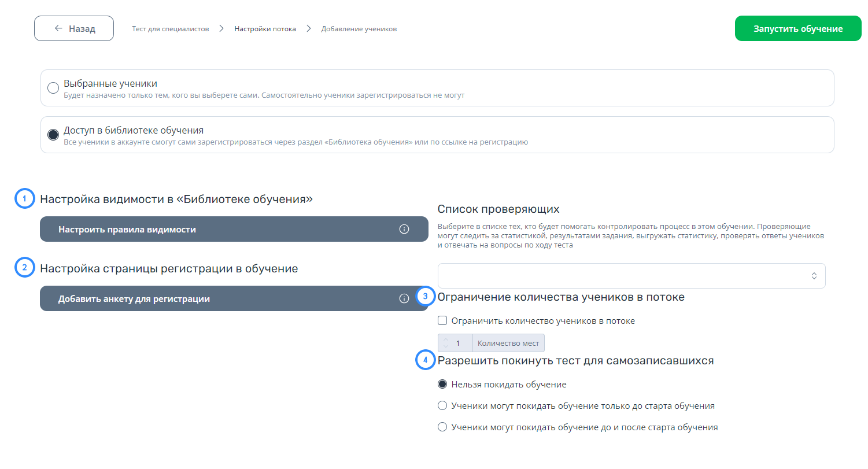Choose 'Ученики могут покидать обучение только до старта обучения'
The width and height of the screenshot is (868, 469).
[x=443, y=405]
